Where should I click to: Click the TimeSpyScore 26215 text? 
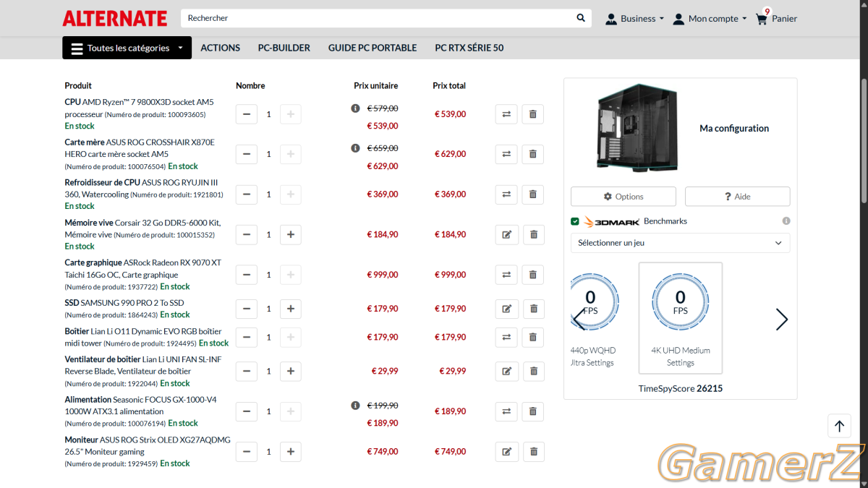(x=681, y=388)
